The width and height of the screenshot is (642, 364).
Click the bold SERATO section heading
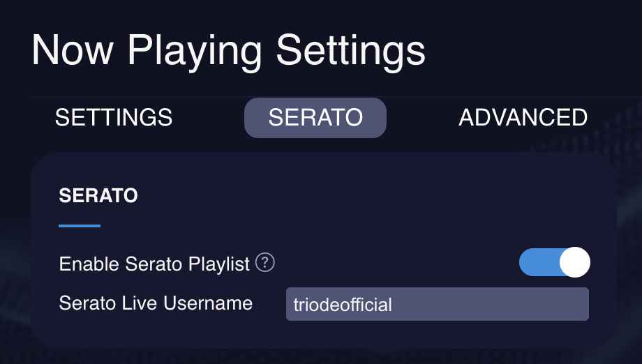pyautogui.click(x=98, y=195)
